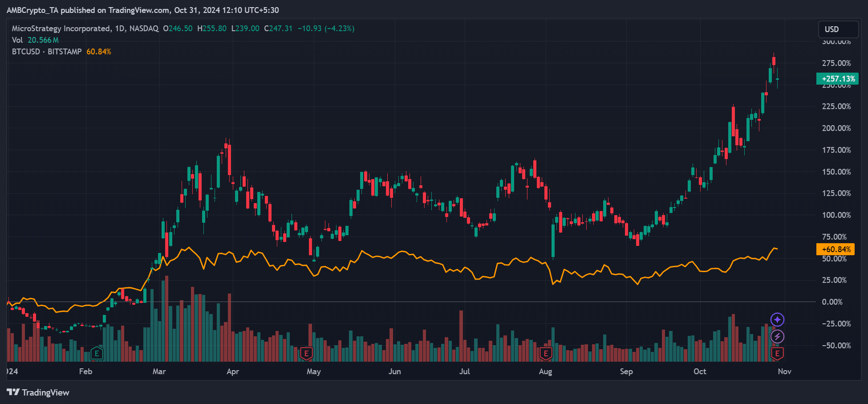This screenshot has height=404, width=868.
Task: Click the red earnings E marker near May
Action: [306, 354]
